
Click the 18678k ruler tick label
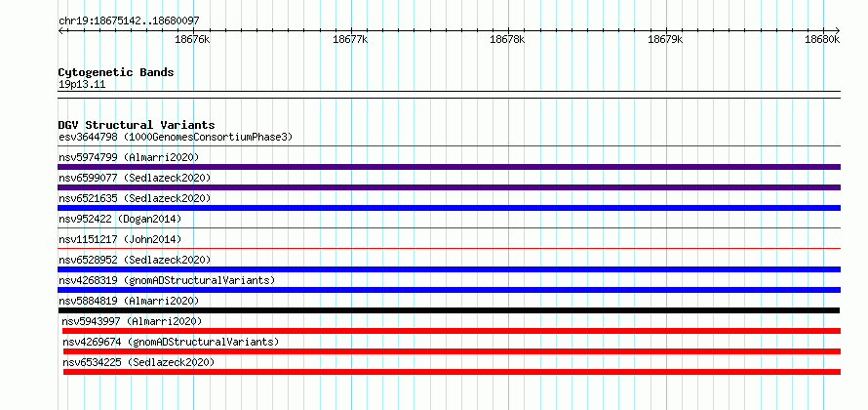pyautogui.click(x=507, y=39)
